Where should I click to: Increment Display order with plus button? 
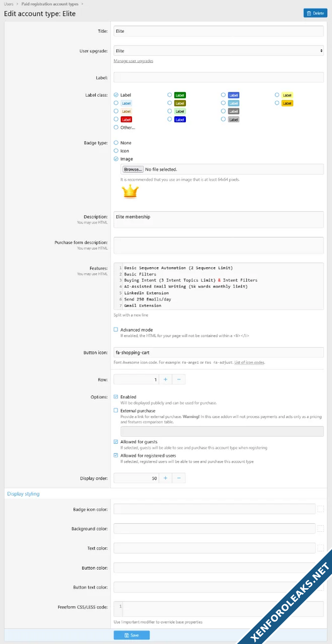165,478
